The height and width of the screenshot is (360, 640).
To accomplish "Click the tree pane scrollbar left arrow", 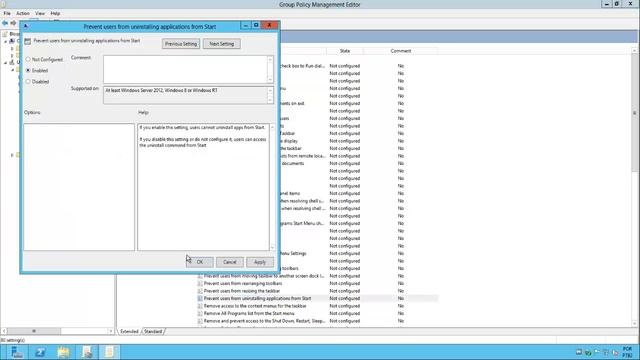I will (x=4, y=331).
